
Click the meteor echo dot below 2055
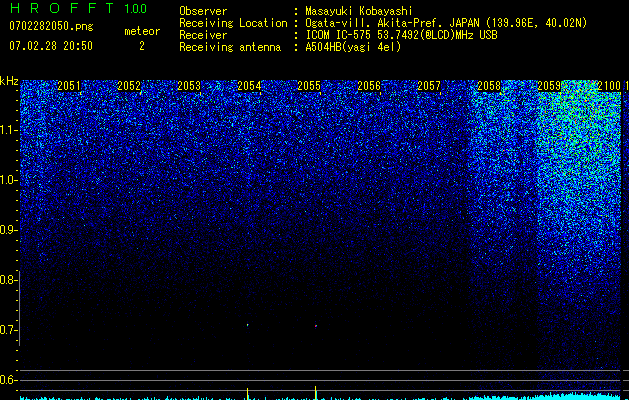(x=316, y=326)
